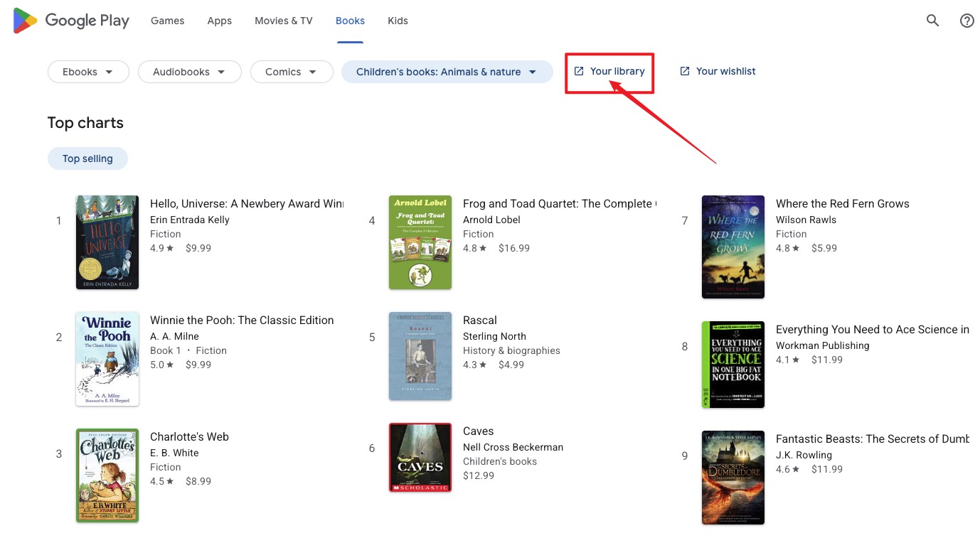Click the Frog and Toad Quartet title
This screenshot has height=538, width=980.
[560, 204]
